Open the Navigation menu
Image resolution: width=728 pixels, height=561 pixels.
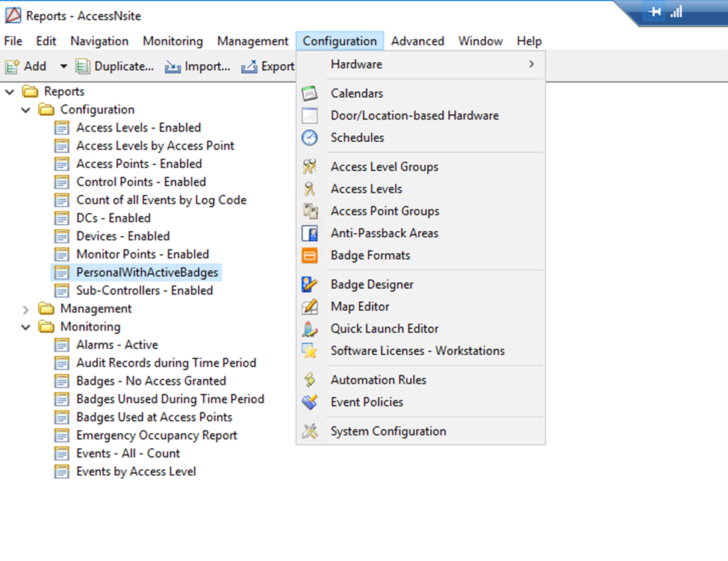99,41
